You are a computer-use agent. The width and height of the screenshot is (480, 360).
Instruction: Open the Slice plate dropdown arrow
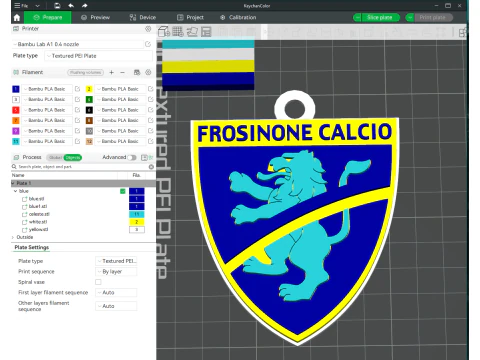(x=357, y=17)
